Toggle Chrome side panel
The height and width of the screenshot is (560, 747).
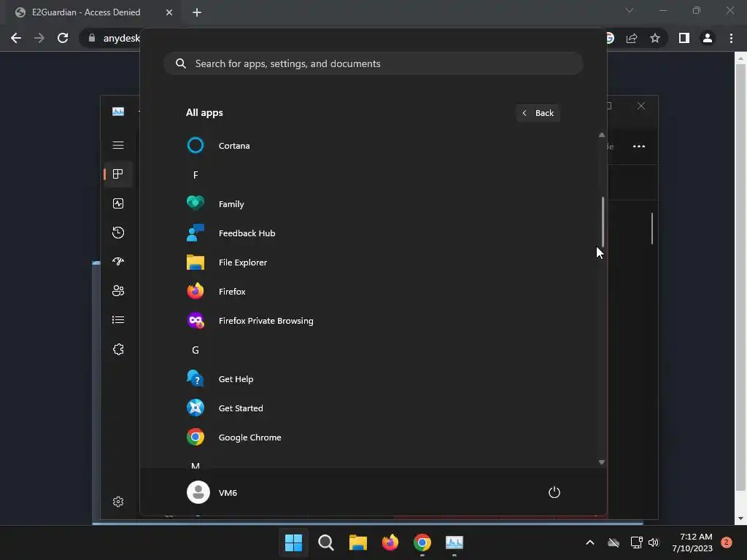(684, 38)
